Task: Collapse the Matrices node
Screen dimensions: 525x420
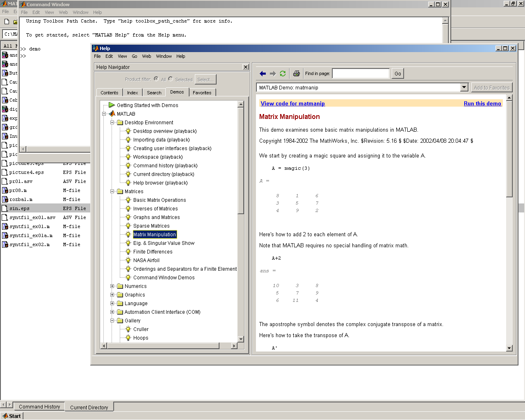Action: coord(112,191)
